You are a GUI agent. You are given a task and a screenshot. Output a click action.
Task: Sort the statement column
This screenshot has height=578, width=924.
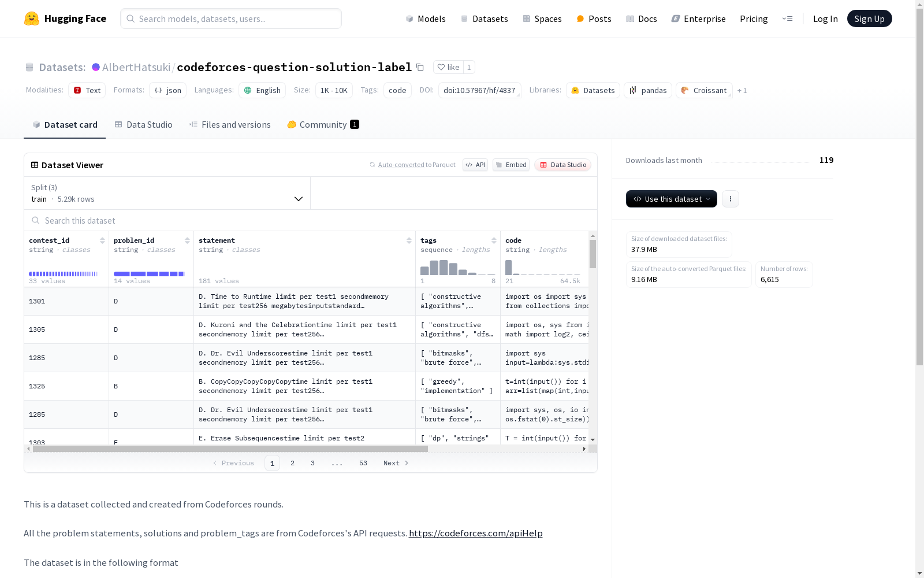tap(409, 240)
